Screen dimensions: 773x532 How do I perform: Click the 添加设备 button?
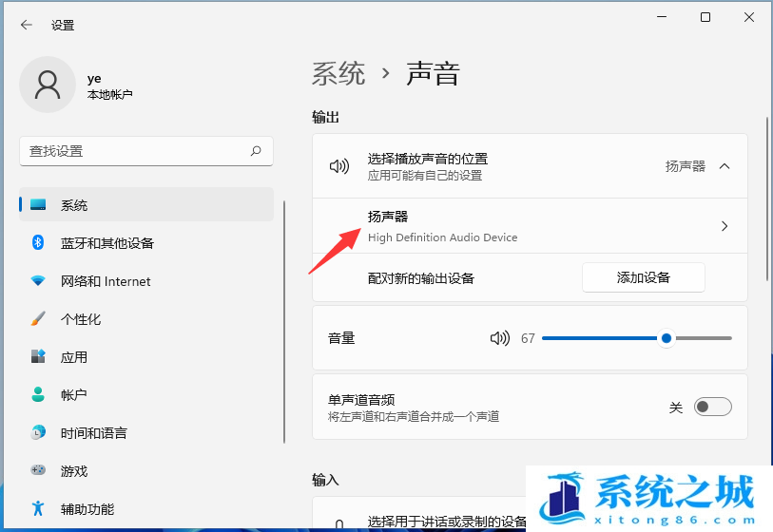pos(644,277)
